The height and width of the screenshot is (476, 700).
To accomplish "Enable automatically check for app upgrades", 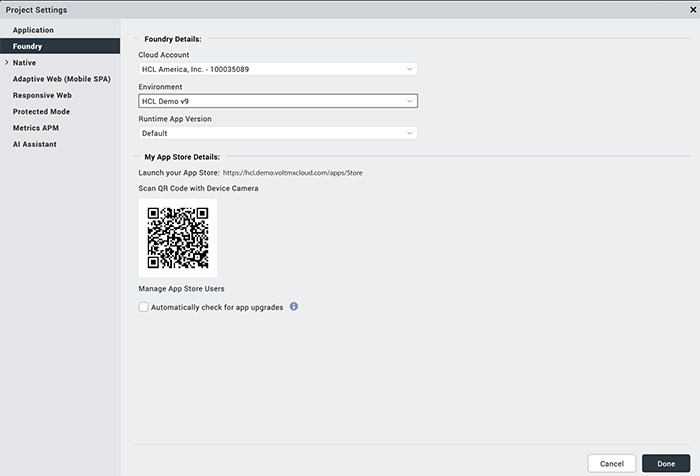I will tap(144, 307).
